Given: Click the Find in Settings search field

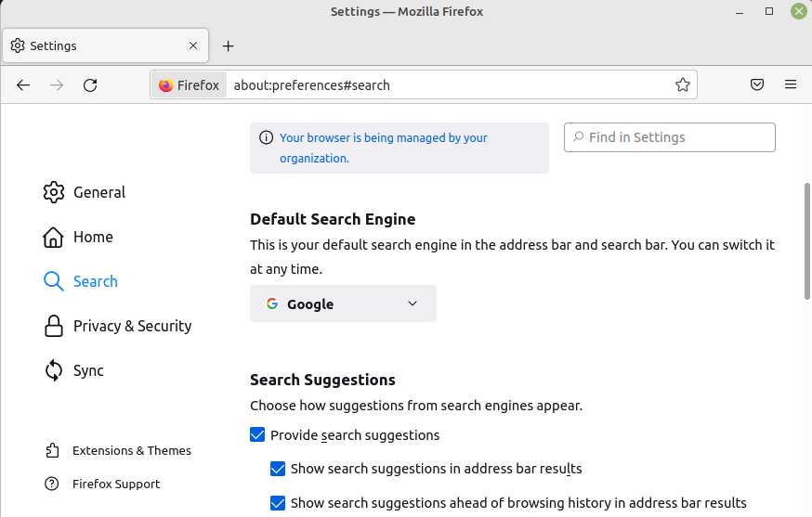Looking at the screenshot, I should pyautogui.click(x=669, y=137).
